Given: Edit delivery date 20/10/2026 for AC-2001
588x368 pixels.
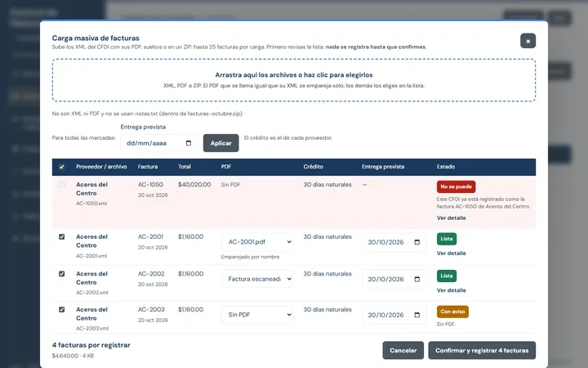Looking at the screenshot, I should coord(394,242).
